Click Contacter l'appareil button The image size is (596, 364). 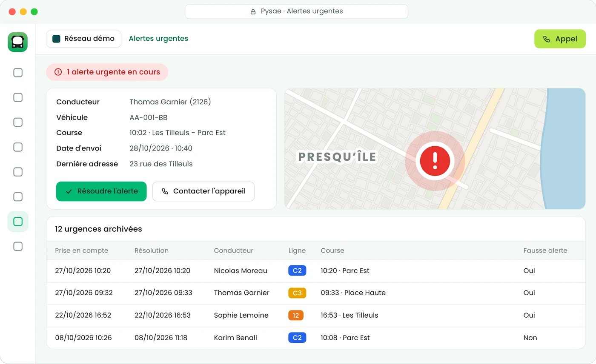point(203,191)
